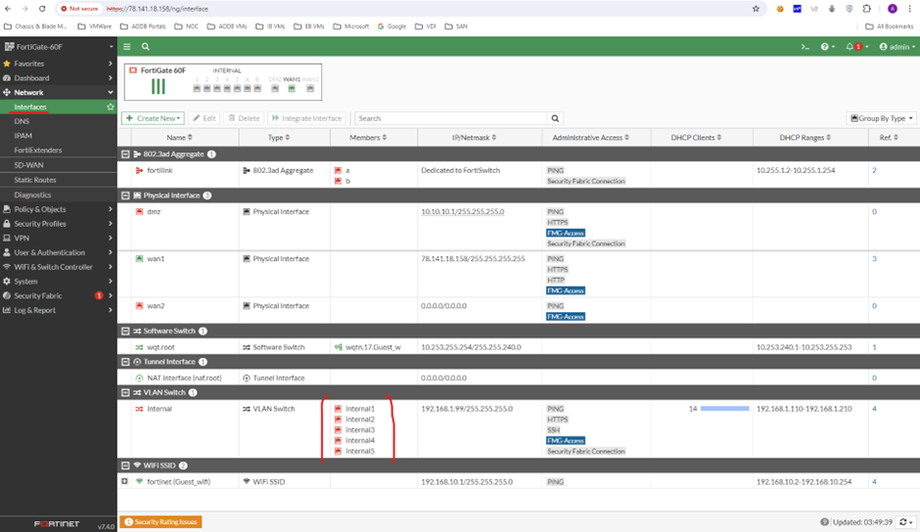920x532 pixels.
Task: Open the search icon in green header
Action: coord(146,46)
